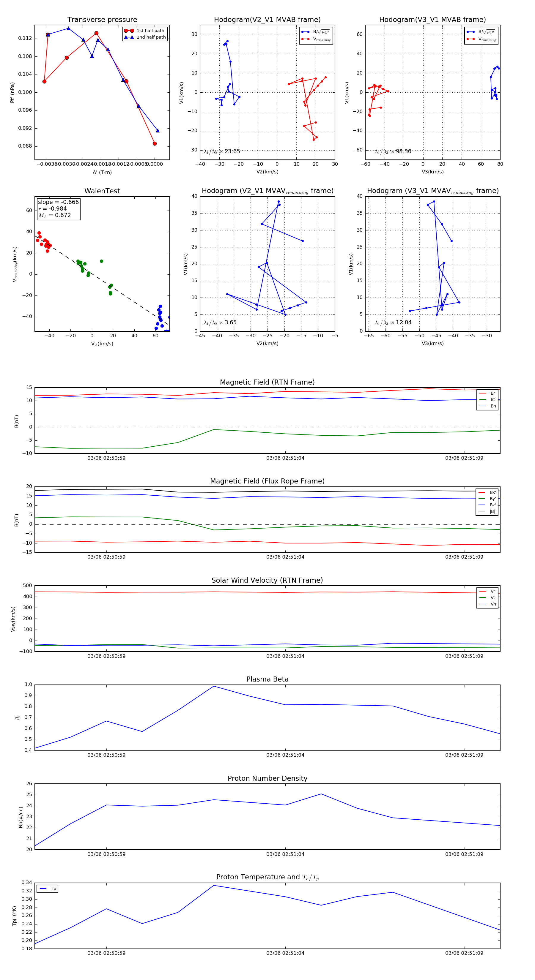Viewport: 535px width, 980px height.
Task: Click the 'Transverse pressure' plot title
Action: [102, 20]
